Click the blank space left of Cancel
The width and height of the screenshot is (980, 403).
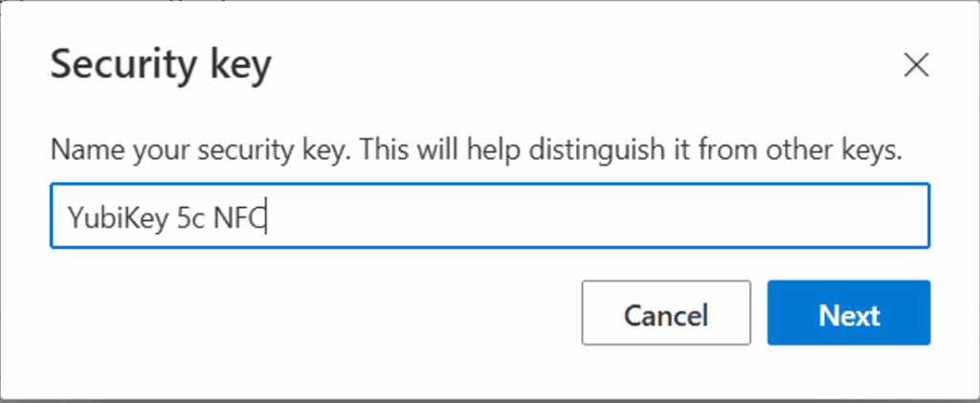point(316,313)
